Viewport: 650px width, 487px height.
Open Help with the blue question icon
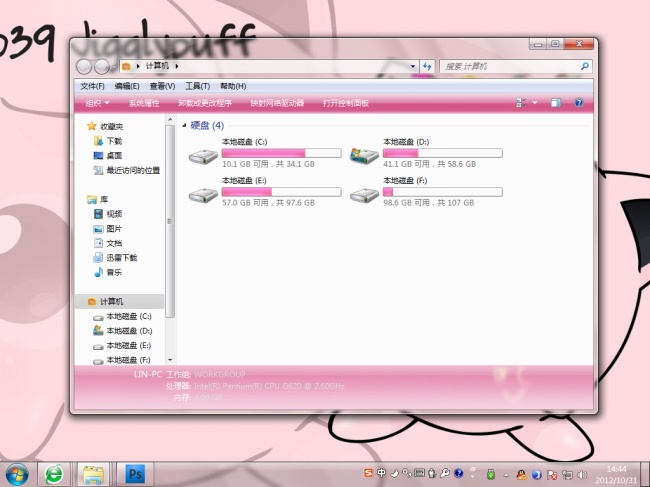pos(579,103)
